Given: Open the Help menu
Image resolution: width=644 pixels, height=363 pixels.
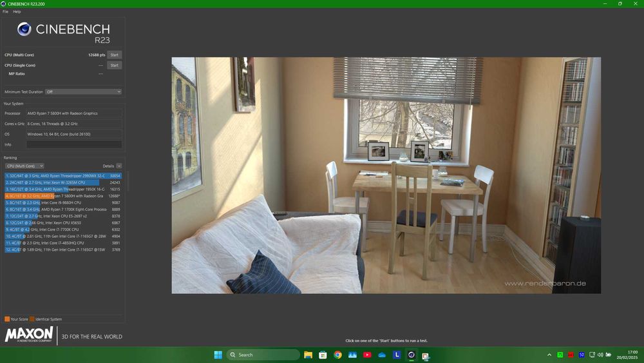Looking at the screenshot, I should click(x=17, y=12).
